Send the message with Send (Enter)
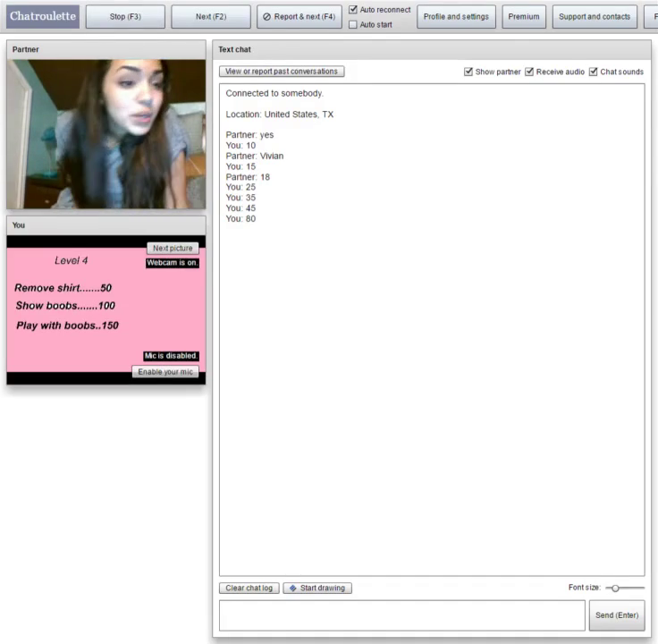The width and height of the screenshot is (658, 644). pyautogui.click(x=617, y=615)
